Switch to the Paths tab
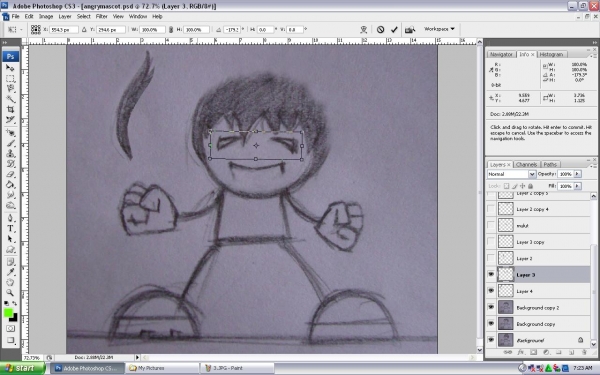600x375 pixels. coord(550,165)
